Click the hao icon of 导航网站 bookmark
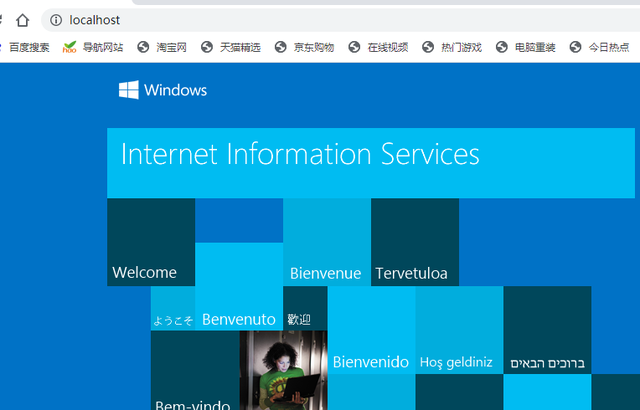640x410 pixels. coord(69,47)
